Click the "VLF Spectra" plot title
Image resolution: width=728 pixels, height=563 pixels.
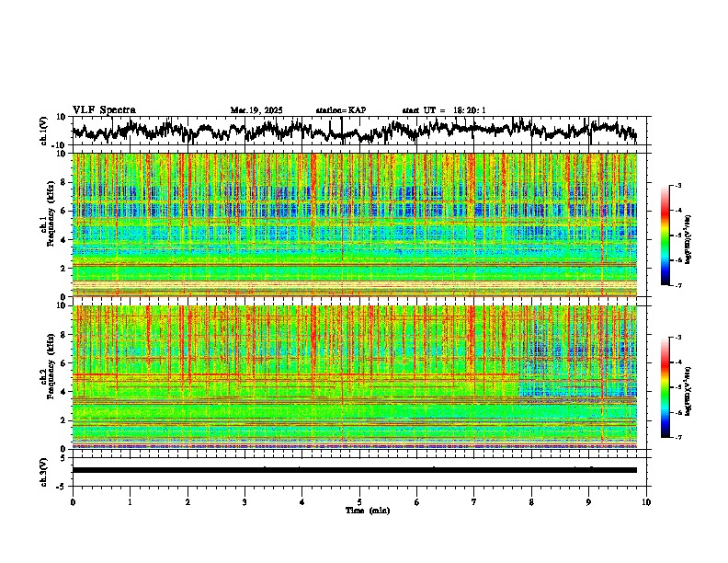tap(104, 109)
